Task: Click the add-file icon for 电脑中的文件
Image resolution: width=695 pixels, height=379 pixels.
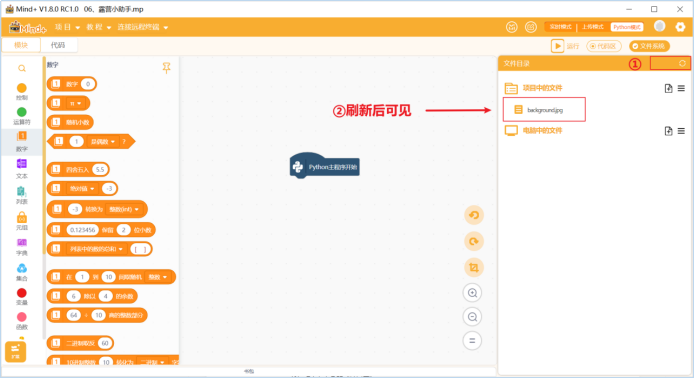Action: (x=668, y=131)
